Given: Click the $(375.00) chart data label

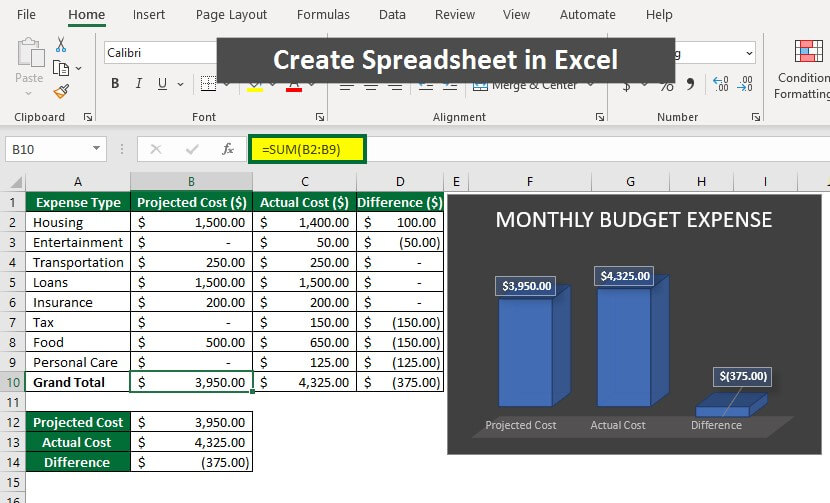Looking at the screenshot, I should pyautogui.click(x=743, y=376).
